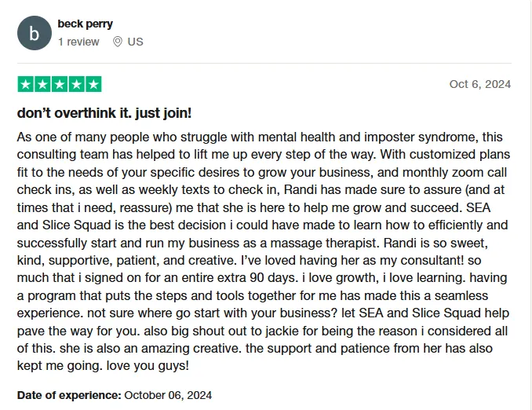
Task: Click the review body paragraph text
Action: [x=264, y=251]
